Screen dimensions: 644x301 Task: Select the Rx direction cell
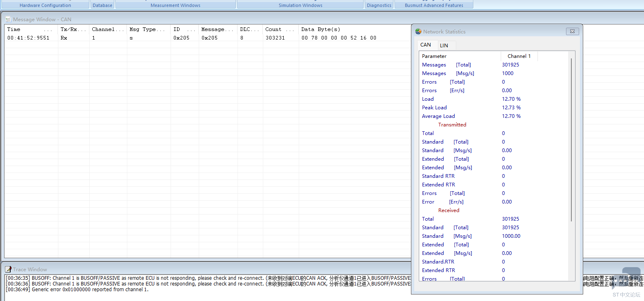point(64,38)
